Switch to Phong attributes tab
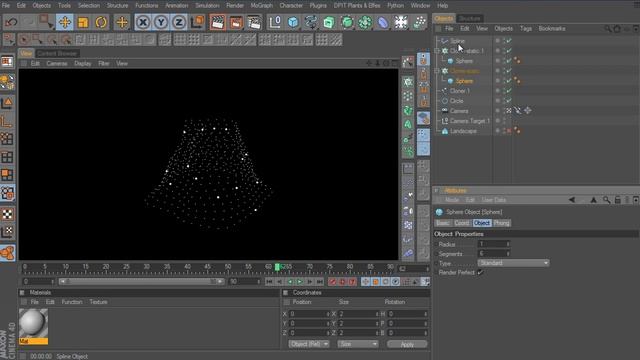 501,223
